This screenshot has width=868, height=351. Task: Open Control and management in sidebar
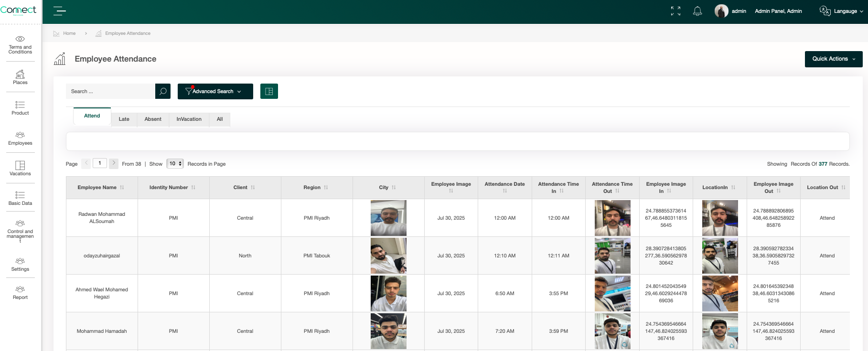[20, 231]
